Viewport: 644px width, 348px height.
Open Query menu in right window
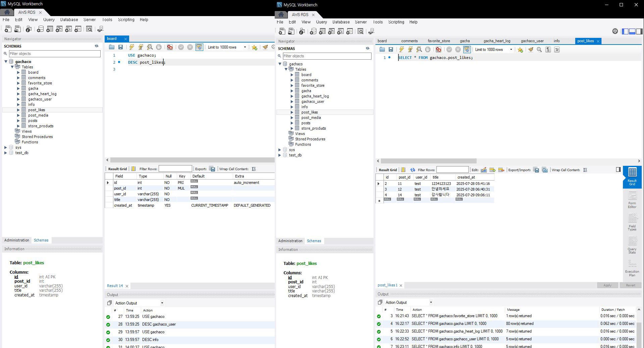point(321,22)
